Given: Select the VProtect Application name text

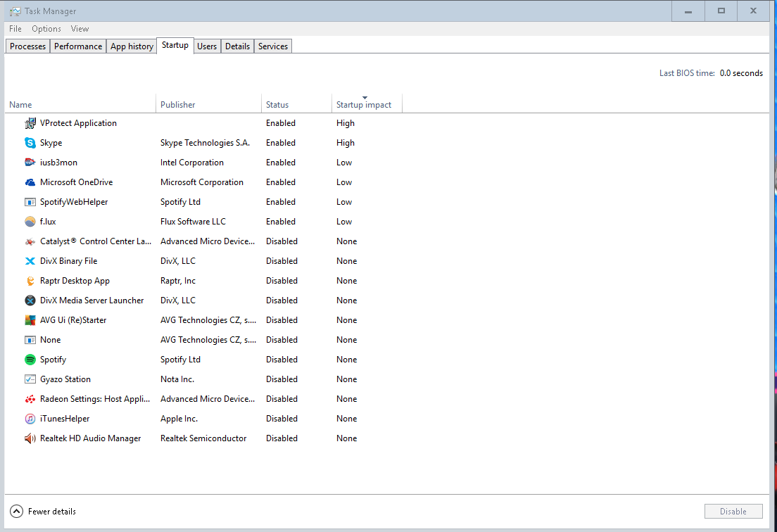Looking at the screenshot, I should 78,123.
